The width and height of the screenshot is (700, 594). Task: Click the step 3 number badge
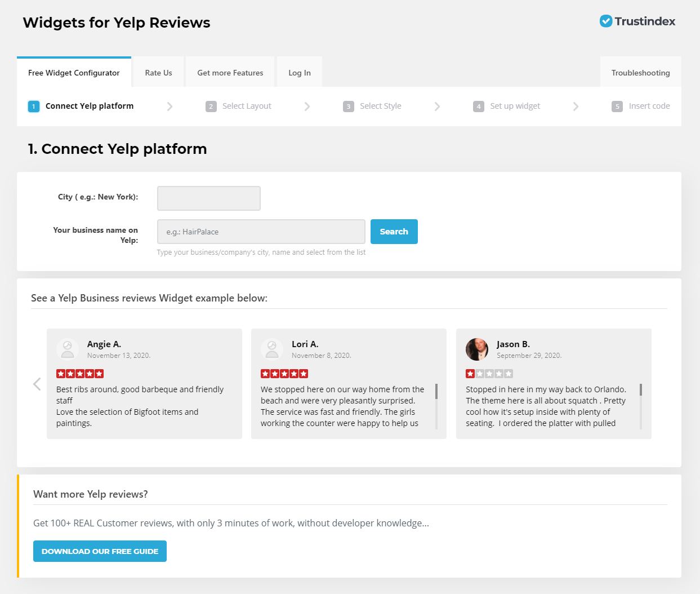[x=349, y=107]
